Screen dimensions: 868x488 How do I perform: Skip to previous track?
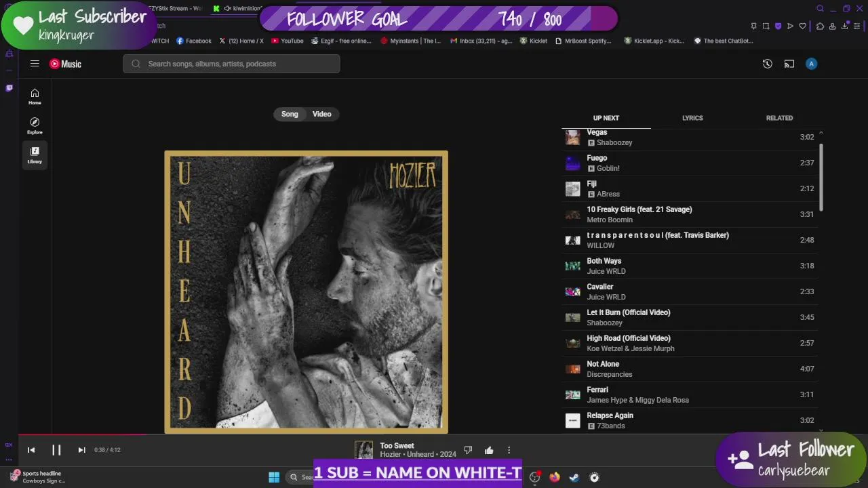tap(31, 450)
